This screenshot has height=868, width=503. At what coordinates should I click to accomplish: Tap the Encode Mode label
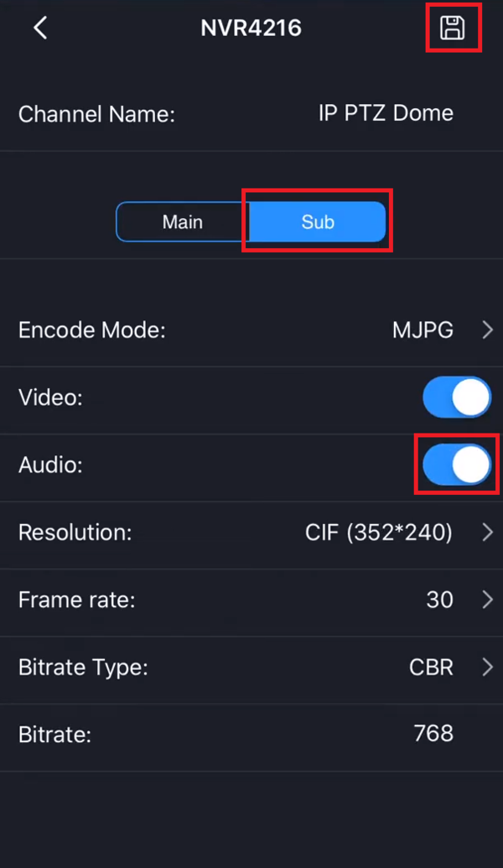92,330
